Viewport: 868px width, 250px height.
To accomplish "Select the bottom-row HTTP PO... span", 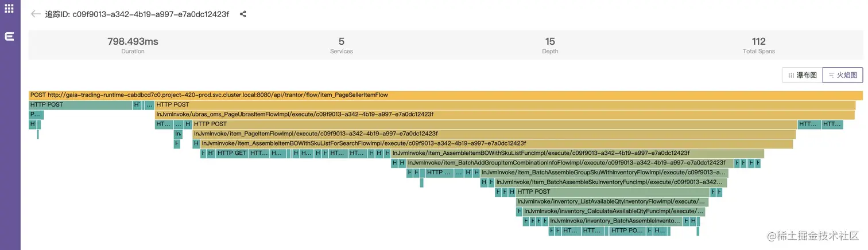I will pos(627,231).
